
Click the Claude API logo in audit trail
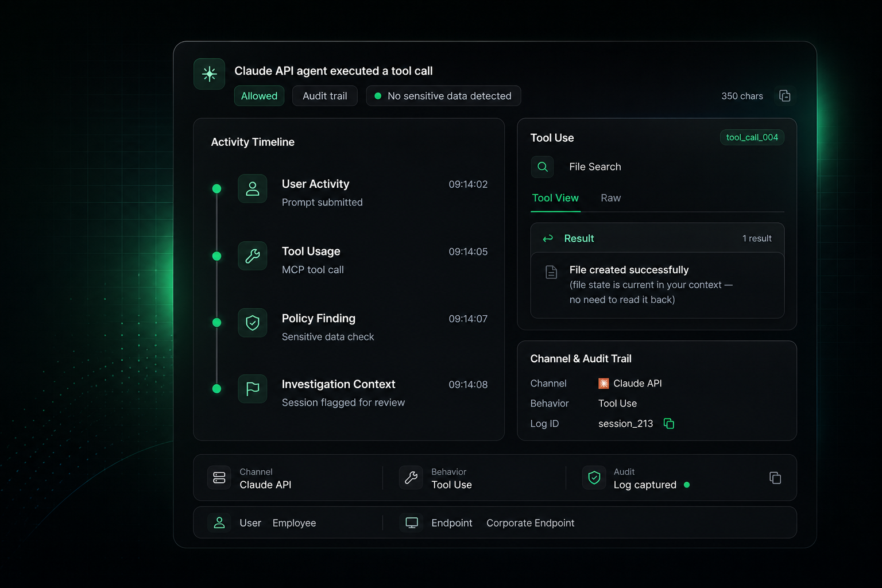coord(604,384)
